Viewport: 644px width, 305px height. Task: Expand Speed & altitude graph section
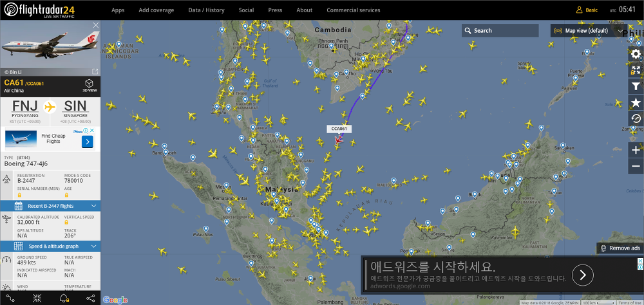50,246
